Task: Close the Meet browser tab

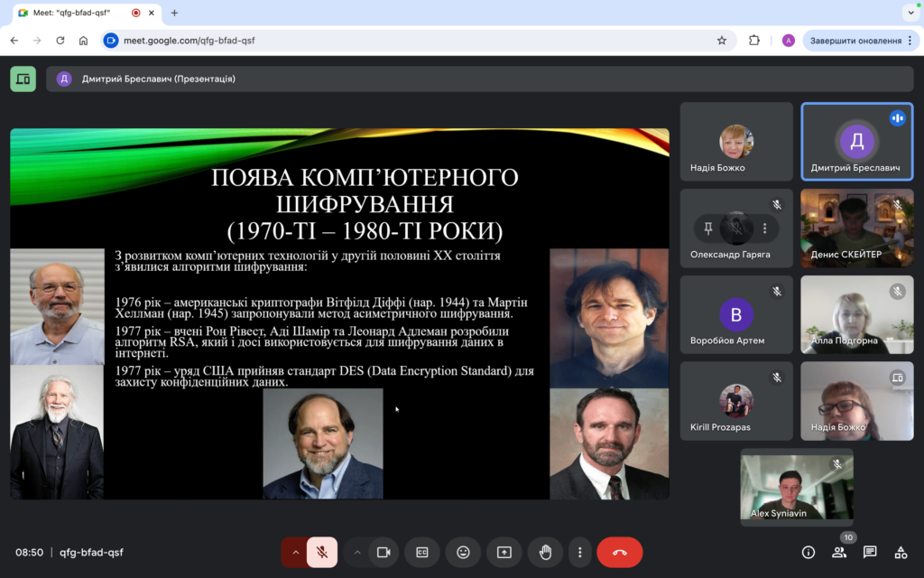Action: click(152, 13)
